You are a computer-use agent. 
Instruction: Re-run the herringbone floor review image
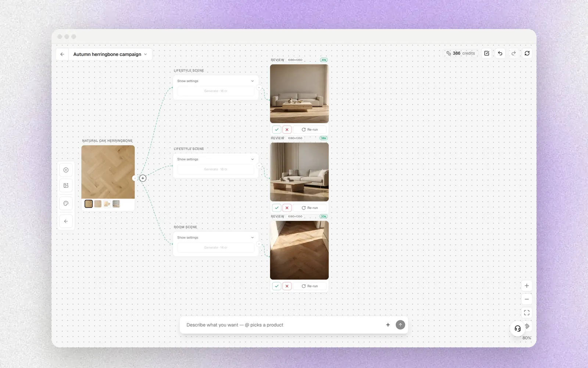click(310, 286)
